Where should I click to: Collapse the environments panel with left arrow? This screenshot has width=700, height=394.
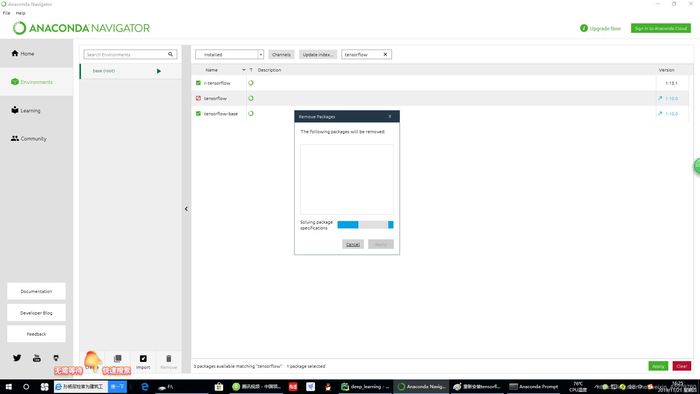pyautogui.click(x=186, y=209)
